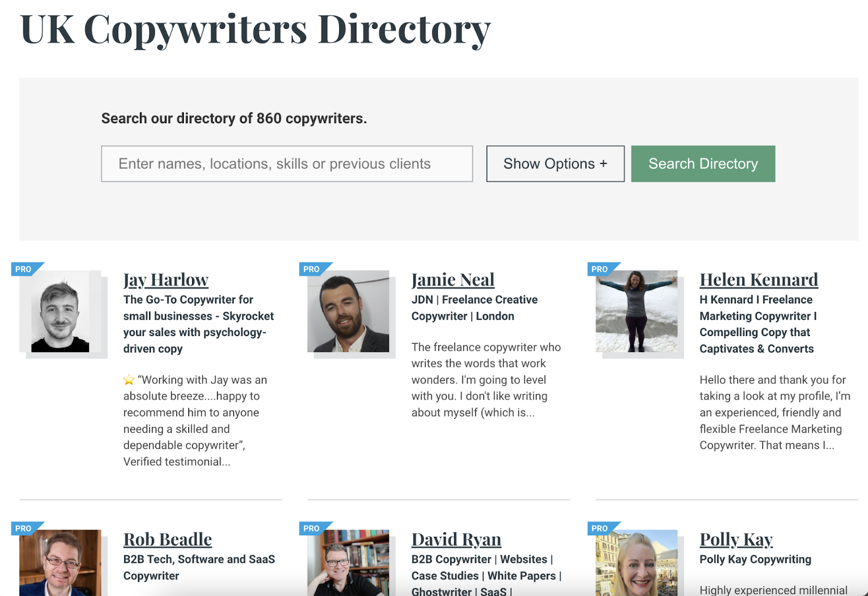Open Polly Kay's profile
The image size is (868, 596).
[x=736, y=539]
